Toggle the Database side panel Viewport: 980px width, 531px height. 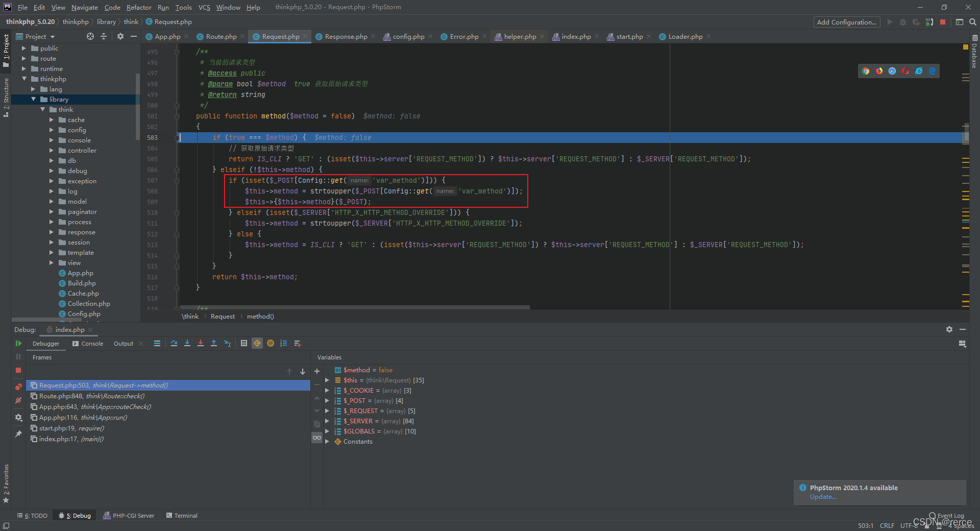[x=974, y=52]
